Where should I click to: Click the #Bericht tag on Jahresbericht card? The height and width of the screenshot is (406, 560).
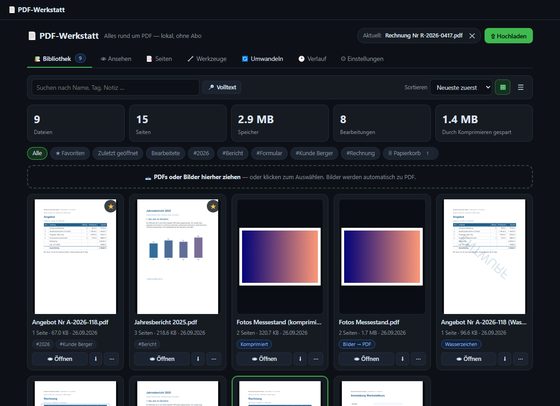147,345
